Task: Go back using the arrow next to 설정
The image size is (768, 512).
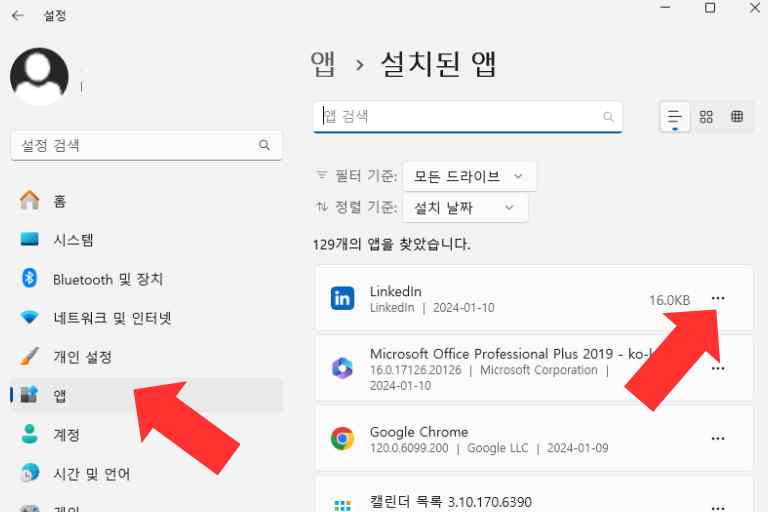Action: point(18,16)
